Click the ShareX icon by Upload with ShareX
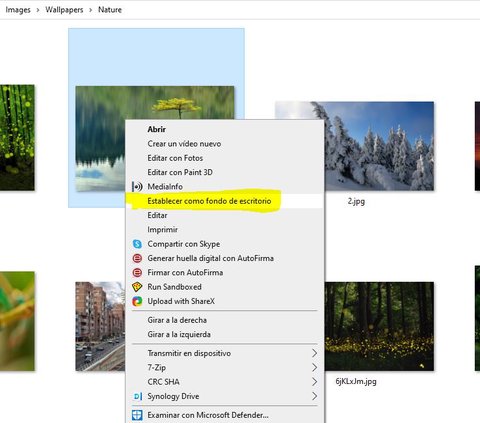 click(x=137, y=301)
